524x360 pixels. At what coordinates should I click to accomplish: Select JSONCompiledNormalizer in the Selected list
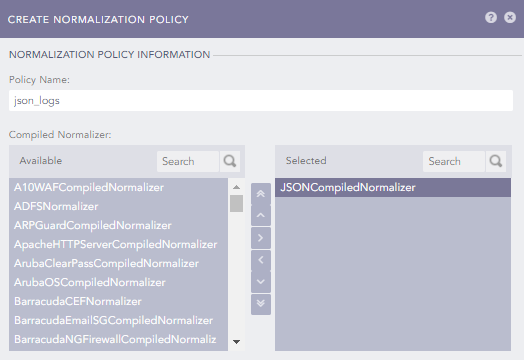tap(393, 188)
